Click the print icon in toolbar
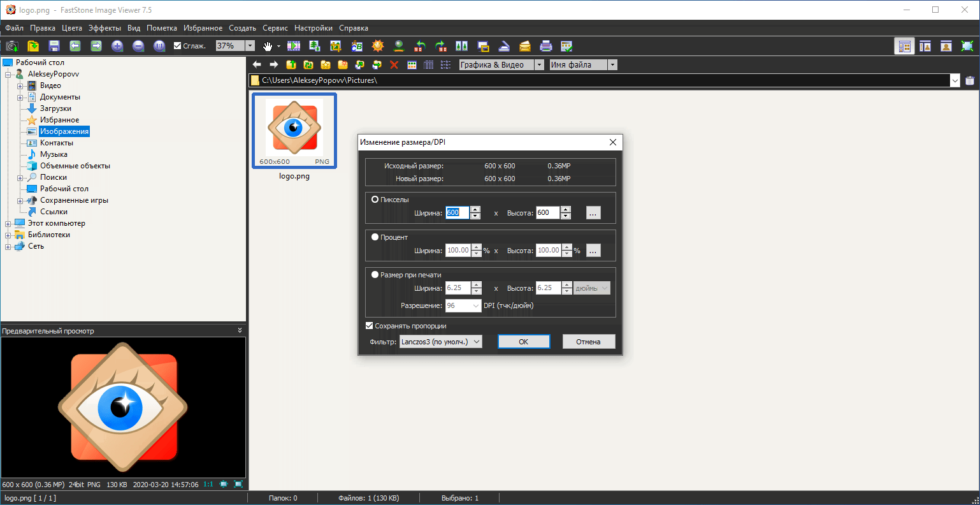 coord(546,46)
